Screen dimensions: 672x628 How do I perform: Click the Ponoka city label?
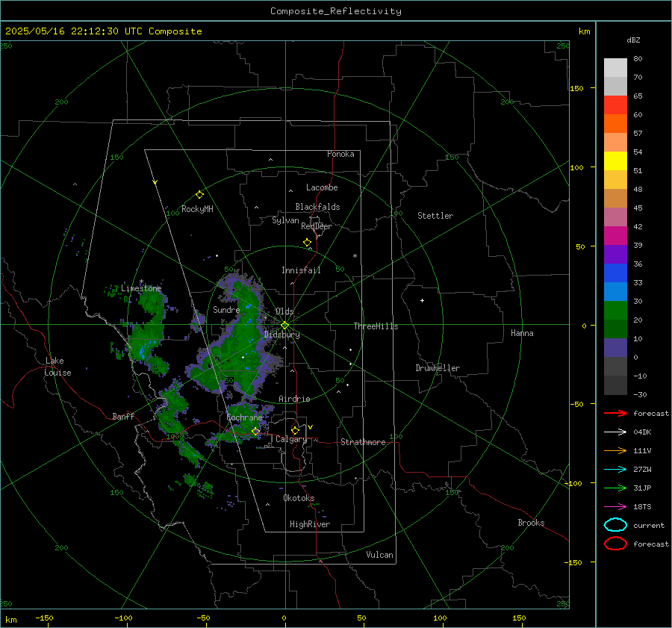pos(340,154)
